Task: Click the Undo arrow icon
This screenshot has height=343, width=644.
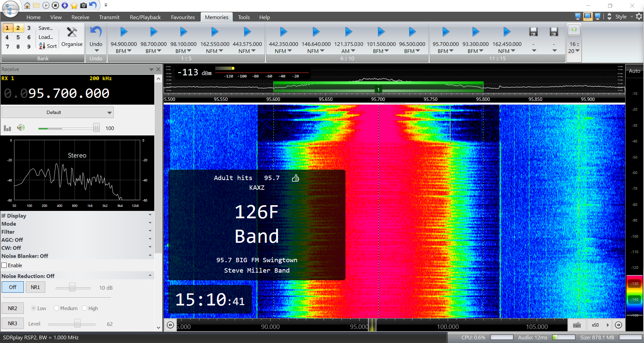Action: [x=96, y=32]
